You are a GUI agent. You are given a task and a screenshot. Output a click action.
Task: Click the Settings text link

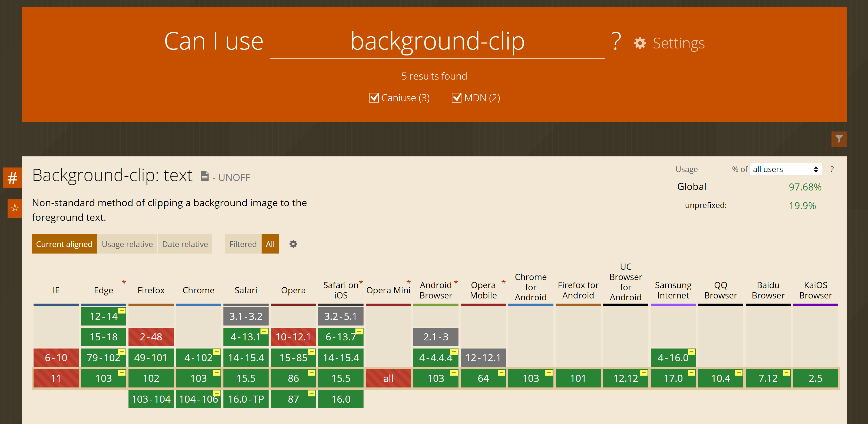click(x=679, y=43)
